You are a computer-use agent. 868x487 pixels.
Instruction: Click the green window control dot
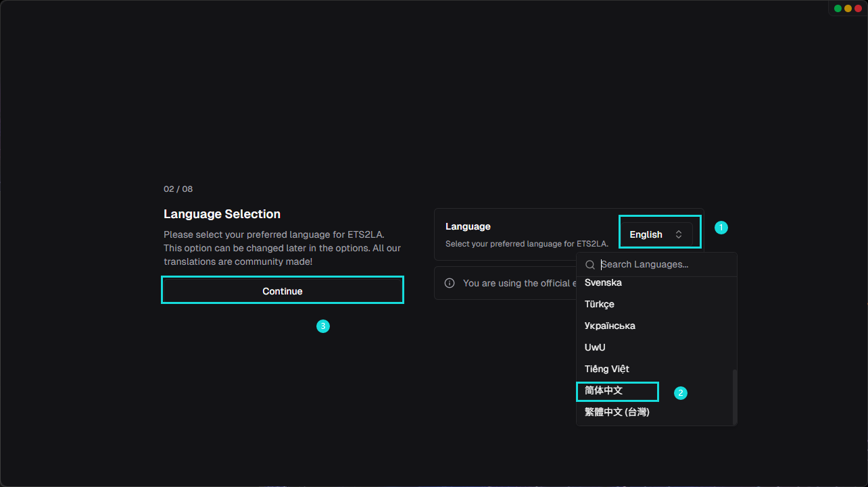838,8
